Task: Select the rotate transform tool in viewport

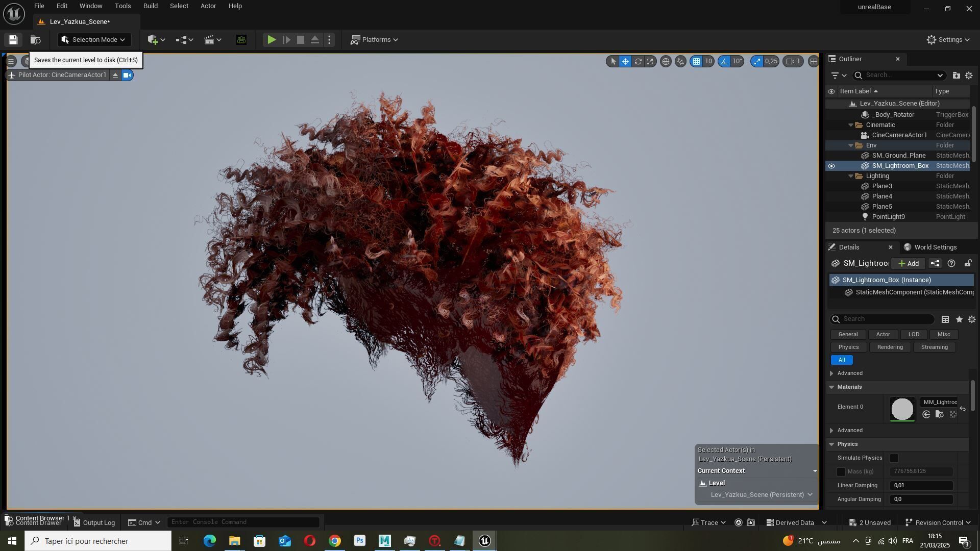Action: (x=638, y=61)
